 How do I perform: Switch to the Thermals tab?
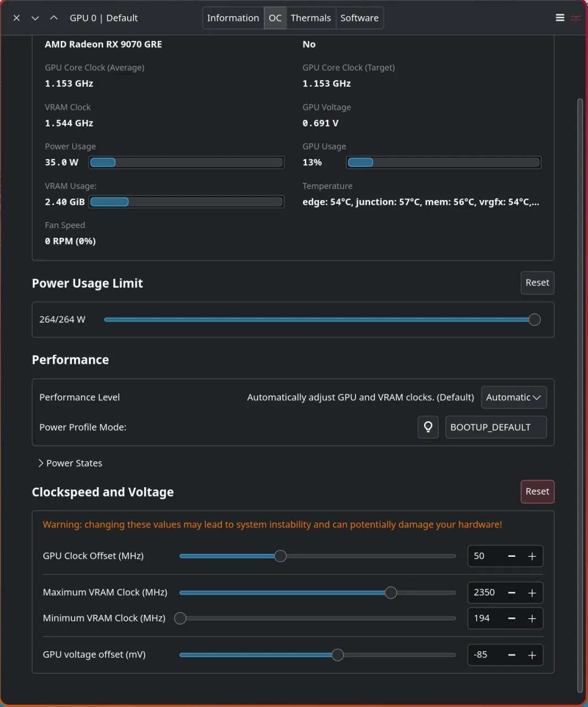coord(310,18)
